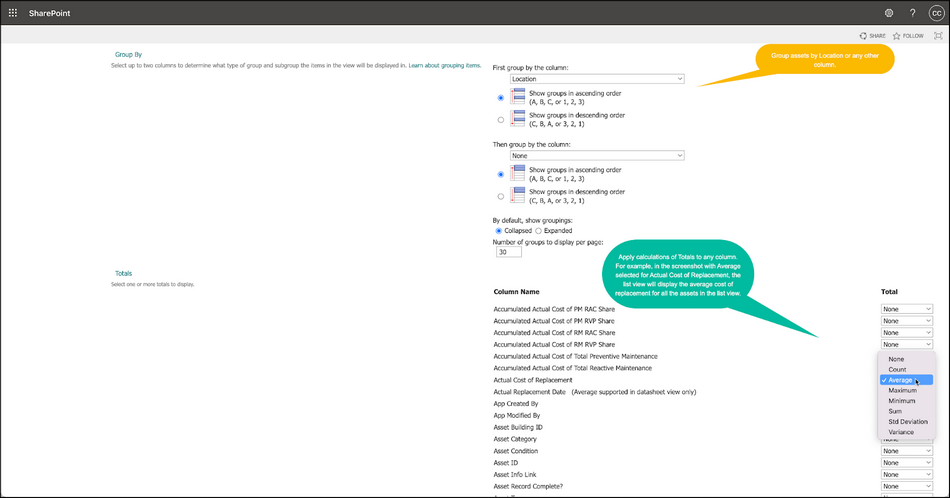Select Std Deviation in the Total options list
The image size is (950, 498).
(906, 422)
